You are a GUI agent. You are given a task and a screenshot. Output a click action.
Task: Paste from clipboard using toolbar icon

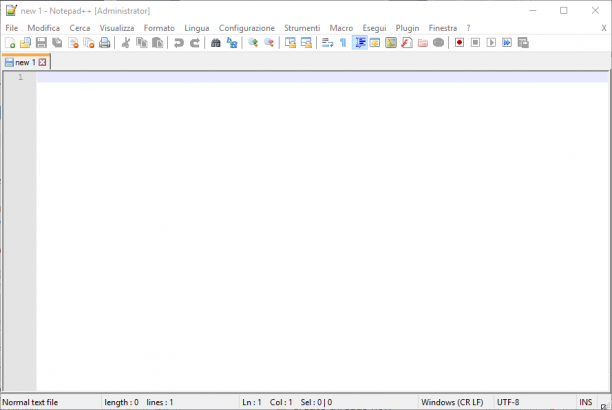point(158,43)
